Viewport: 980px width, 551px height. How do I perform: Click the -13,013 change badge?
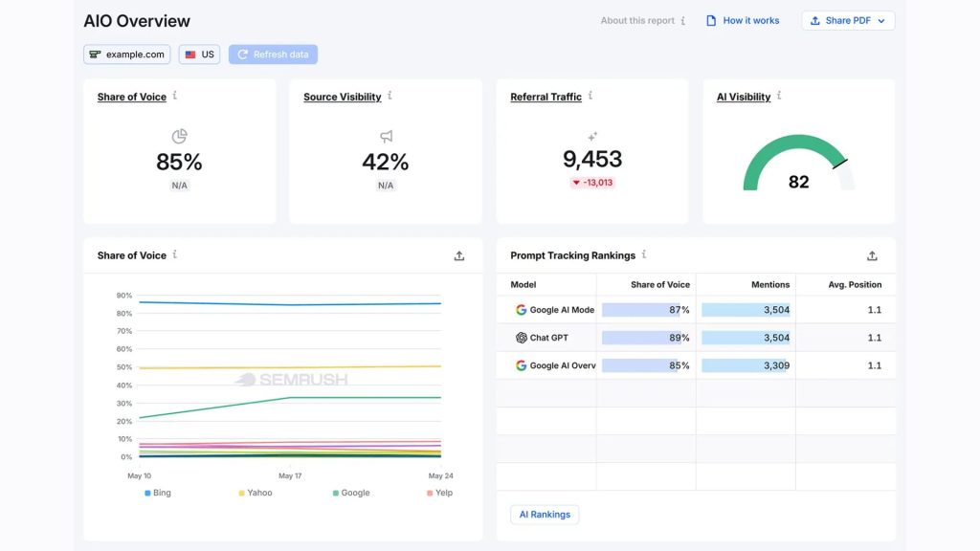[592, 183]
